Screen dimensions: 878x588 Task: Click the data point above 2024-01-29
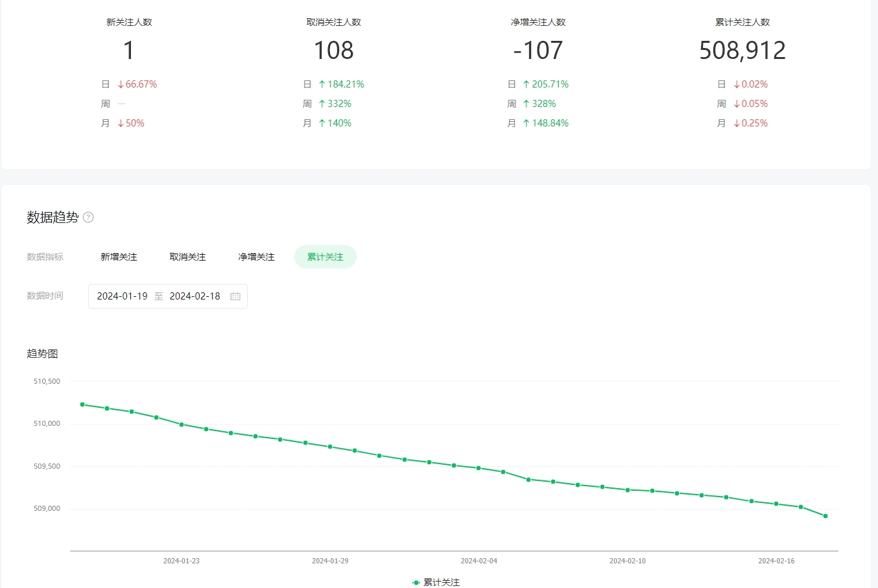pos(330,447)
